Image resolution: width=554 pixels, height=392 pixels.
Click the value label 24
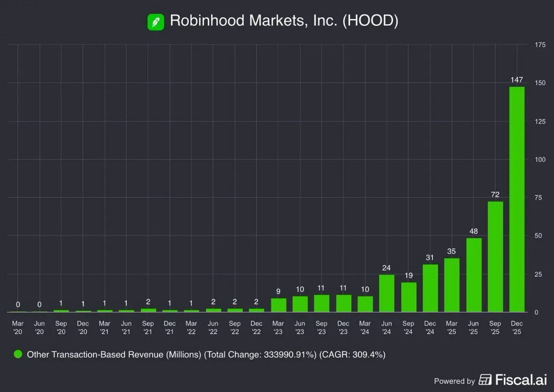coord(387,268)
